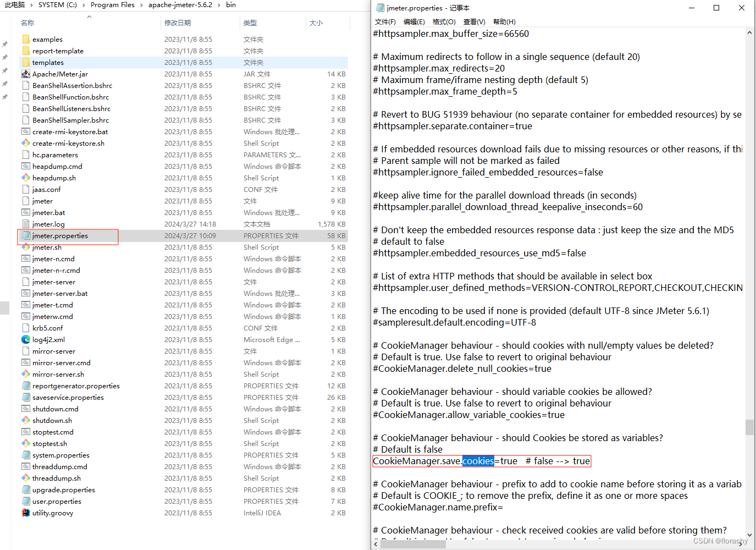Click the jmeter.sh file icon
Viewport: 756px width, 550px height.
point(26,248)
